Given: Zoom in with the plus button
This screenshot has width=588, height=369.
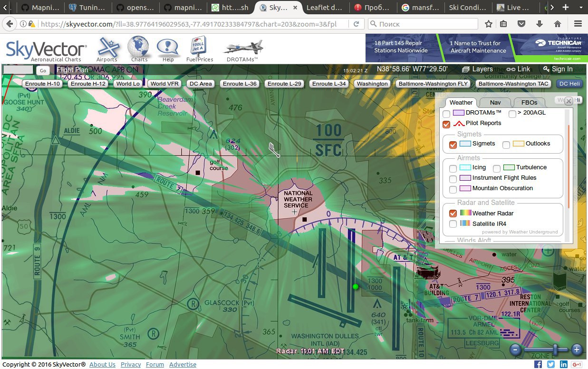Looking at the screenshot, I should [x=577, y=350].
